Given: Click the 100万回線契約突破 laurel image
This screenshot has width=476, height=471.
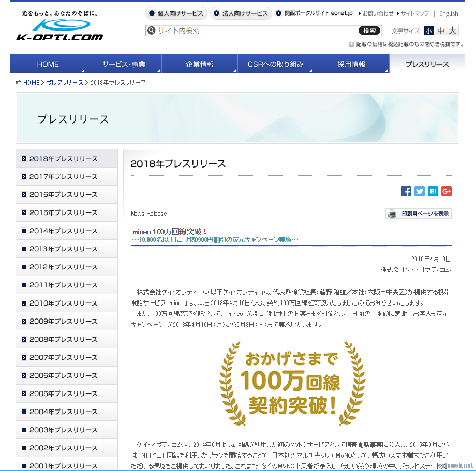Looking at the screenshot, I should 292,384.
